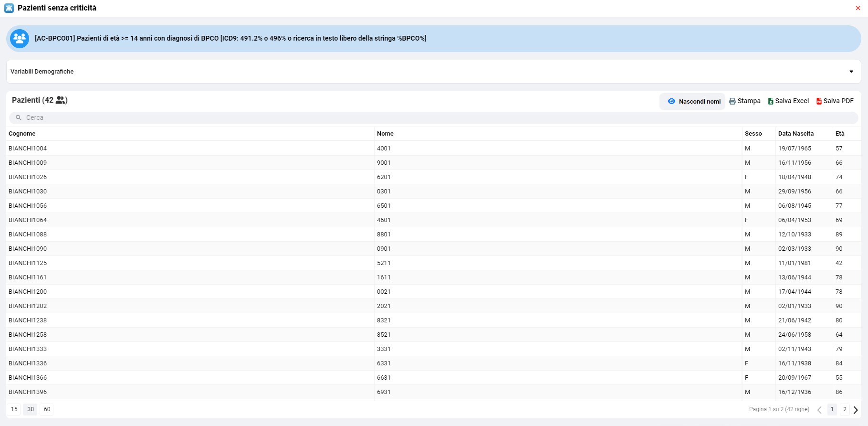
Task: Click the app logo beside Pazienti senza criticità
Action: tap(9, 8)
